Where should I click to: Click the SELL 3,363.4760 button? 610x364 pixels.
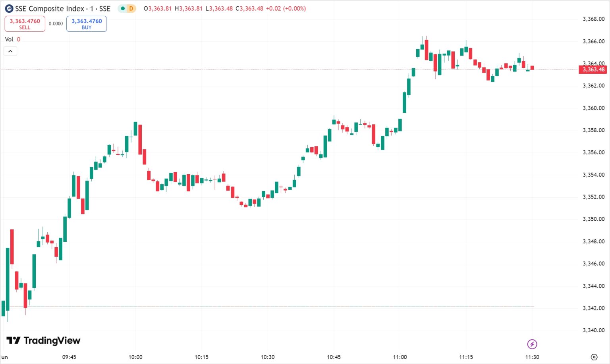pos(25,24)
